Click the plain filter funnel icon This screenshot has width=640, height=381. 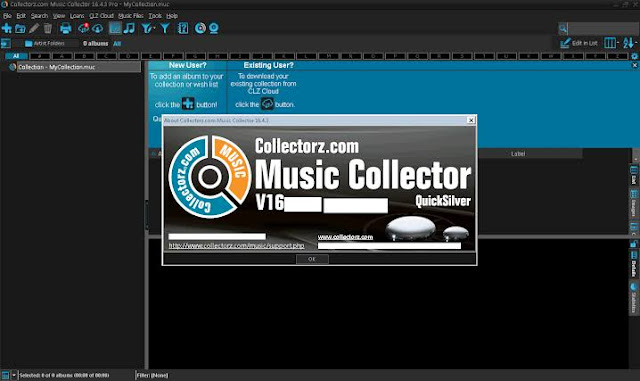[165, 28]
